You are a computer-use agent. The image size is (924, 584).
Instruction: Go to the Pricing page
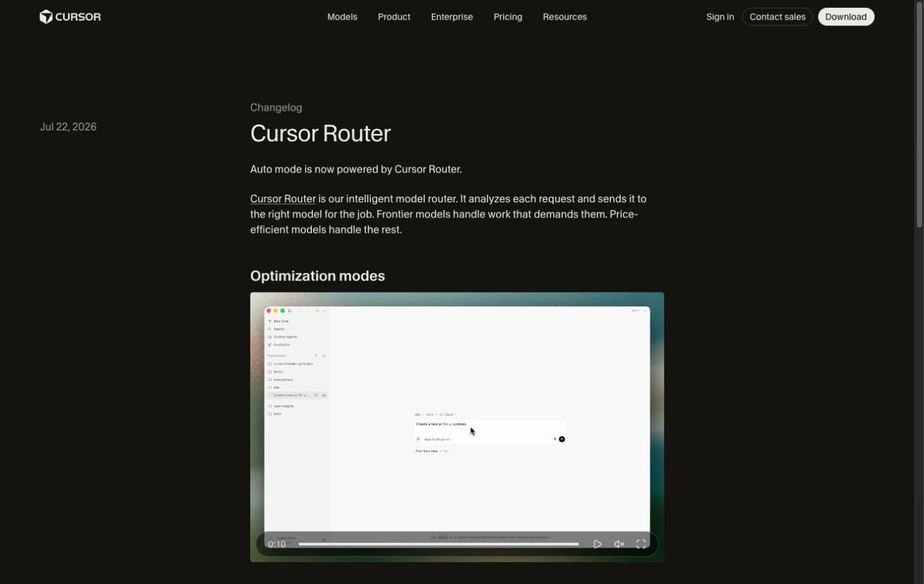pyautogui.click(x=507, y=17)
